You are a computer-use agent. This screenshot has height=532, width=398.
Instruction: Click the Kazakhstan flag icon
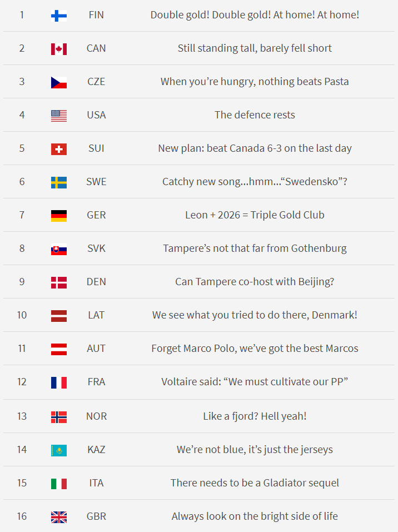coord(59,451)
